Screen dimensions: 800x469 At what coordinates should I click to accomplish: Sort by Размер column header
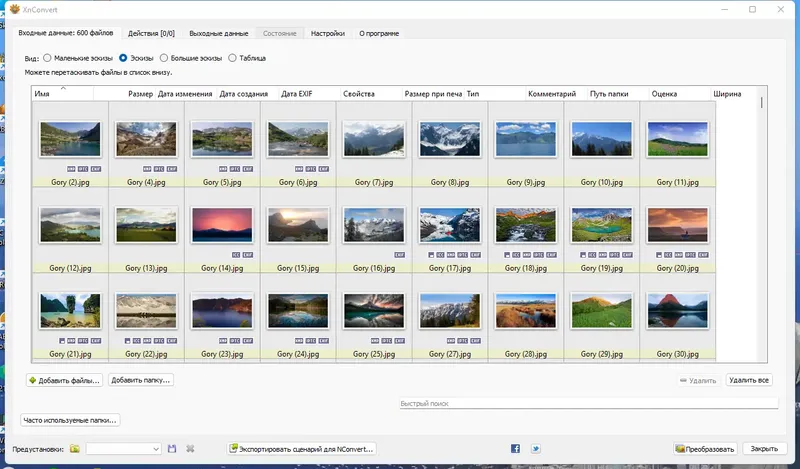[124, 93]
